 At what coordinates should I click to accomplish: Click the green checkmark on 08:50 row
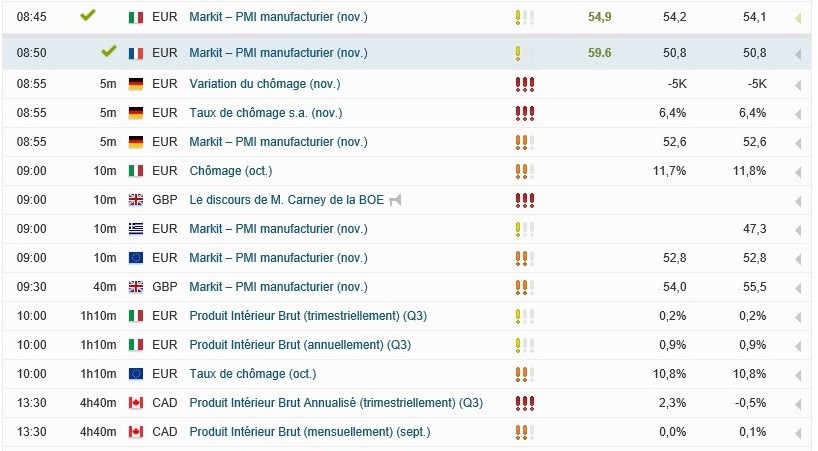(x=109, y=51)
